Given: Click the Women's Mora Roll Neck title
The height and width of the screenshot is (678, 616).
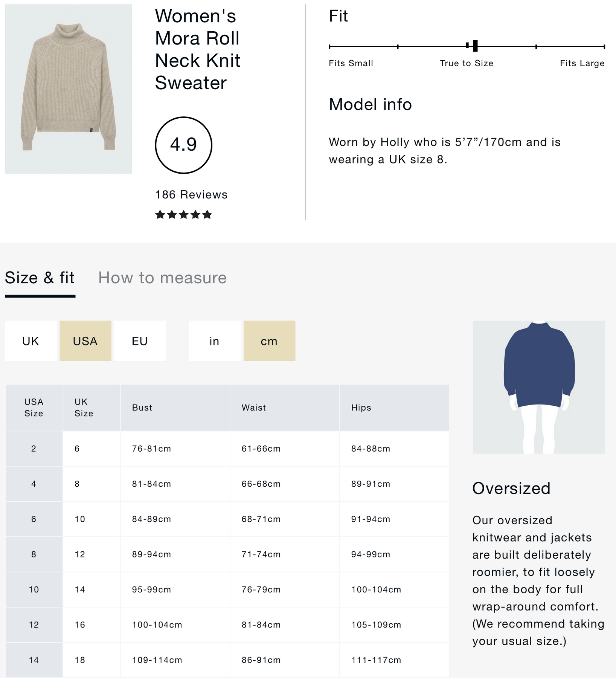Looking at the screenshot, I should [198, 49].
